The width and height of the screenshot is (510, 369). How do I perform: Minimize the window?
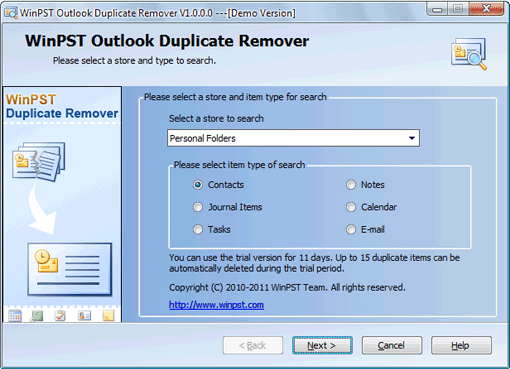[437, 9]
